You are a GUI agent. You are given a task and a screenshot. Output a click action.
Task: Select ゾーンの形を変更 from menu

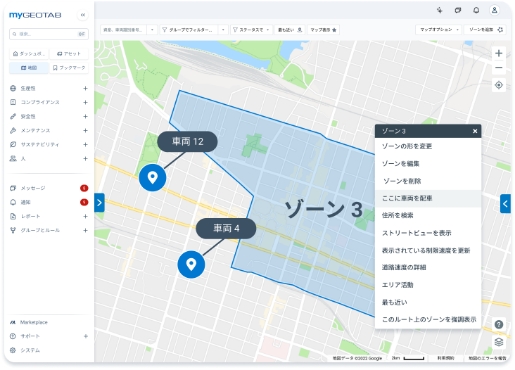click(x=428, y=146)
